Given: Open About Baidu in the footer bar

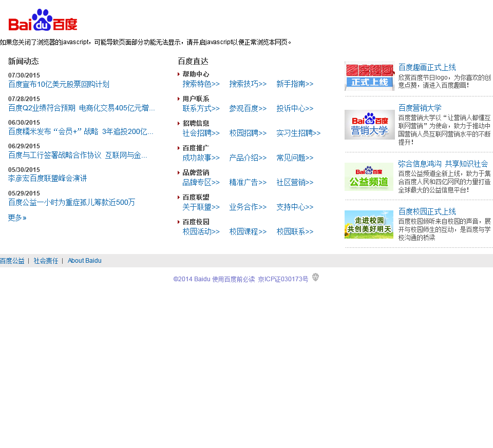Looking at the screenshot, I should pyautogui.click(x=85, y=261).
